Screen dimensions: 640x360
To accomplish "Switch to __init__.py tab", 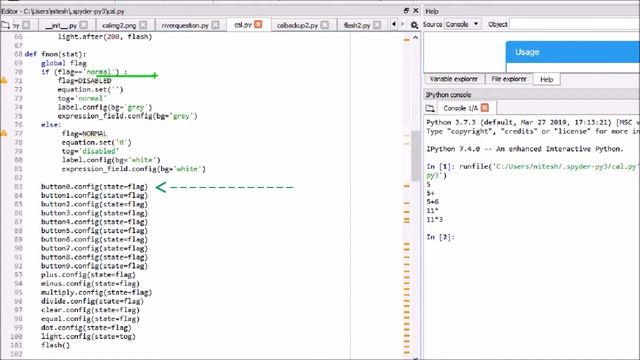I will 61,25.
